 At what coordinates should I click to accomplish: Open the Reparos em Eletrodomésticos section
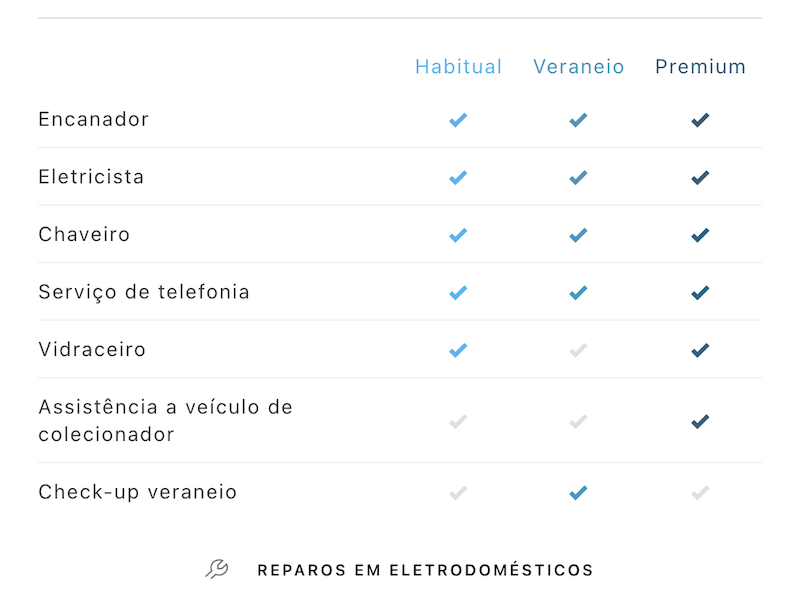(x=425, y=570)
